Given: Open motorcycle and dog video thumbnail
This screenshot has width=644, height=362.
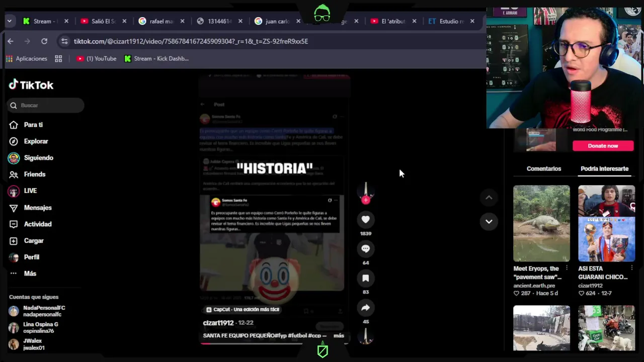Looking at the screenshot, I should (x=606, y=328).
